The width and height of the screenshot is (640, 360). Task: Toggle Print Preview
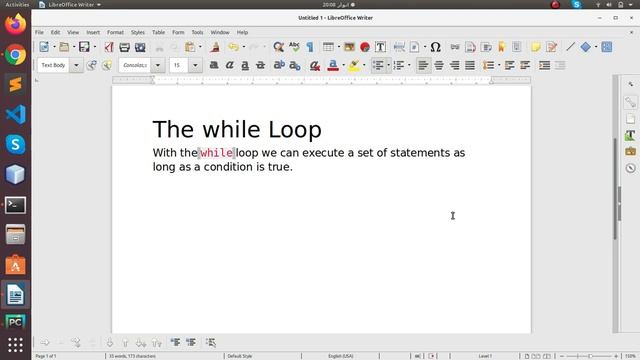[140, 47]
